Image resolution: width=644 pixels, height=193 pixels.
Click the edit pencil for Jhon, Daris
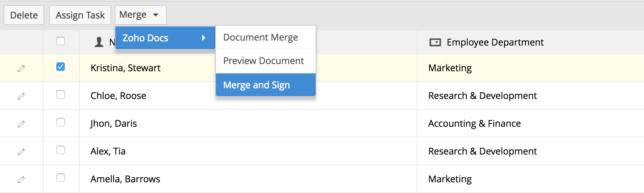point(21,124)
